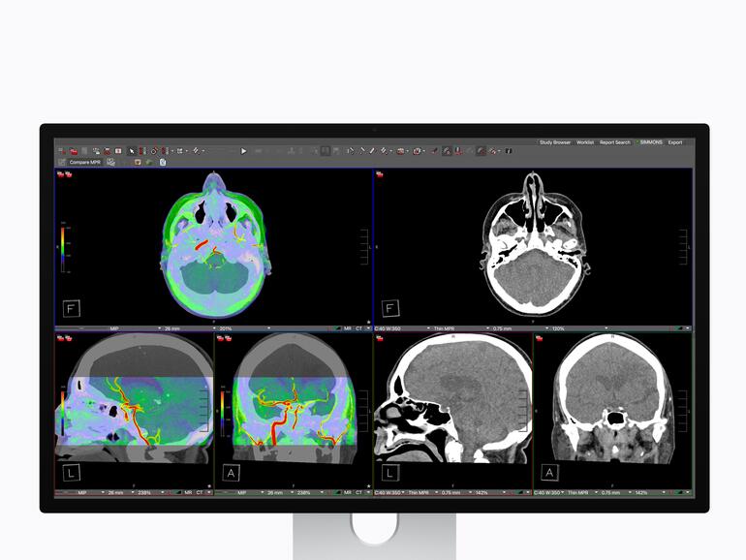Screen dimensions: 746x560
Task: Select the rotate circle tool icon
Action: (x=154, y=151)
